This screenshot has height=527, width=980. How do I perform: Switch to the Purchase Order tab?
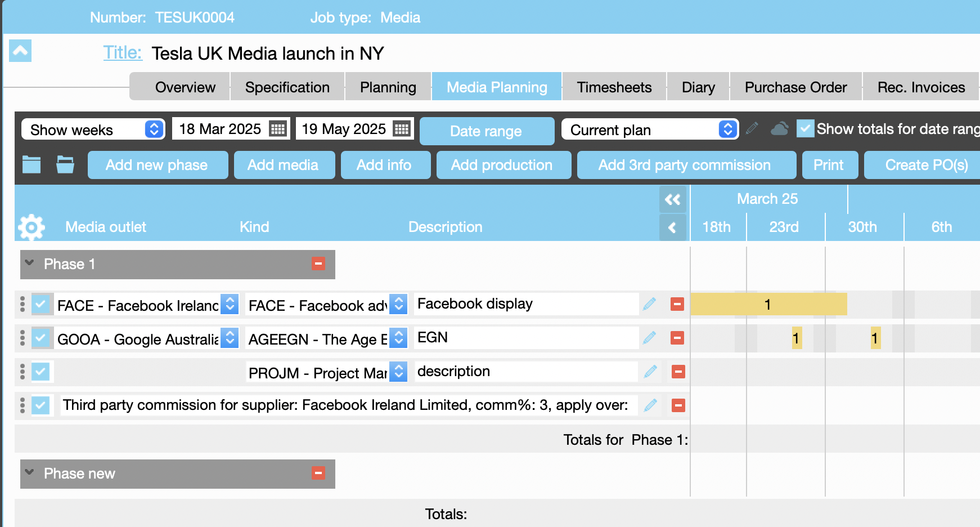coord(796,87)
